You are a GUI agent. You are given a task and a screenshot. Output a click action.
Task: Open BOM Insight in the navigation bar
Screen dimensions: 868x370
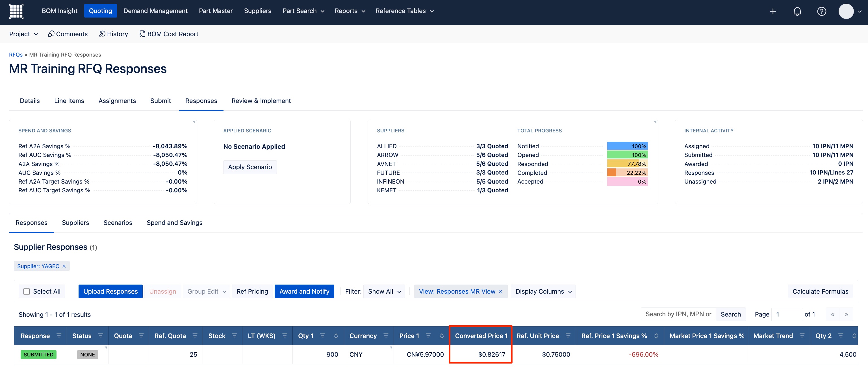(60, 11)
